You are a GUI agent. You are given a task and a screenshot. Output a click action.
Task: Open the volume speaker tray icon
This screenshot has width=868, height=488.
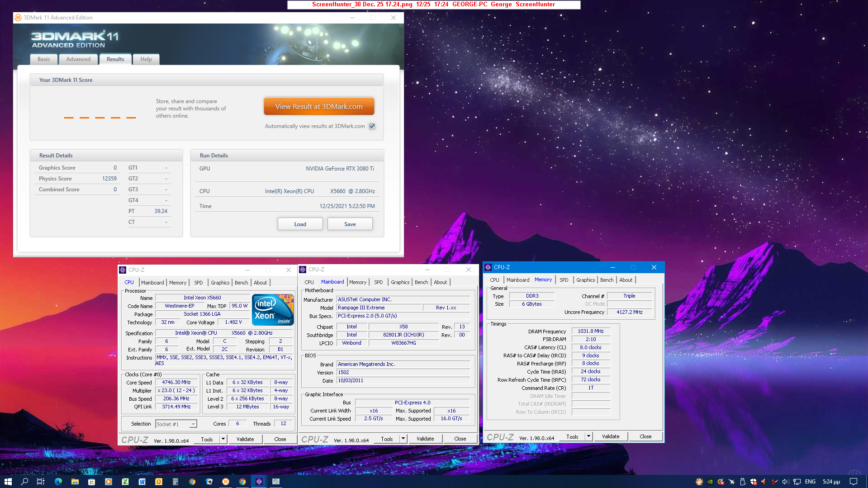click(786, 482)
